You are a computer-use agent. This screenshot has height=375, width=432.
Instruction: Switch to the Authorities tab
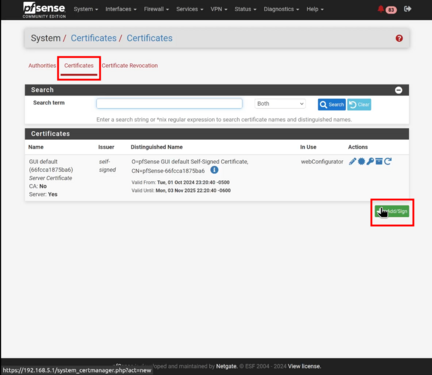click(x=42, y=66)
